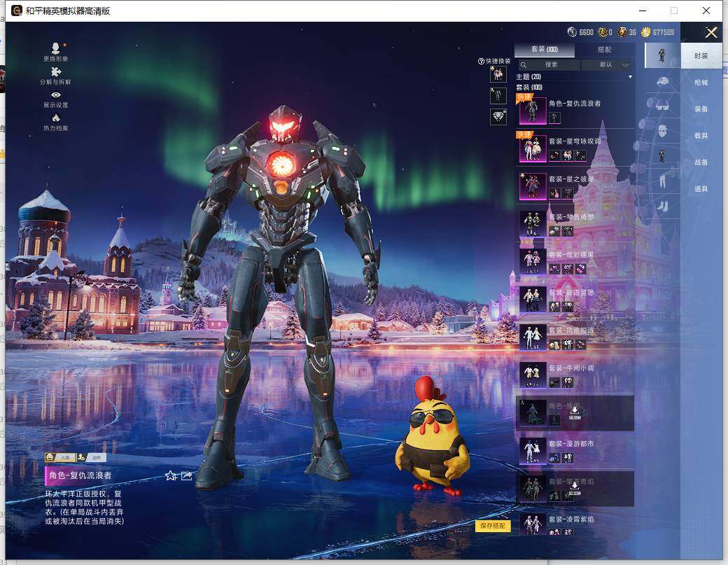Image resolution: width=728 pixels, height=565 pixels.
Task: Switch to the 搭配 tab
Action: 605,49
